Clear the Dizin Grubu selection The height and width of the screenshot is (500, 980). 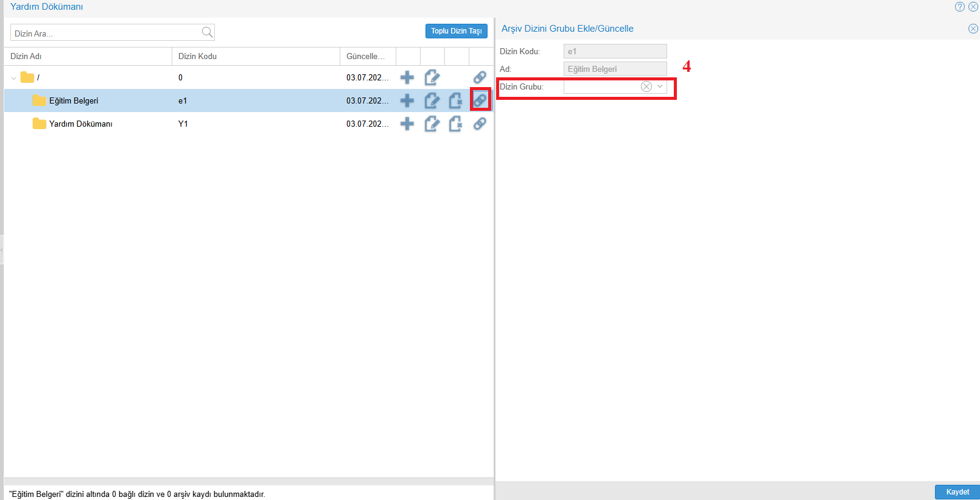pyautogui.click(x=646, y=86)
